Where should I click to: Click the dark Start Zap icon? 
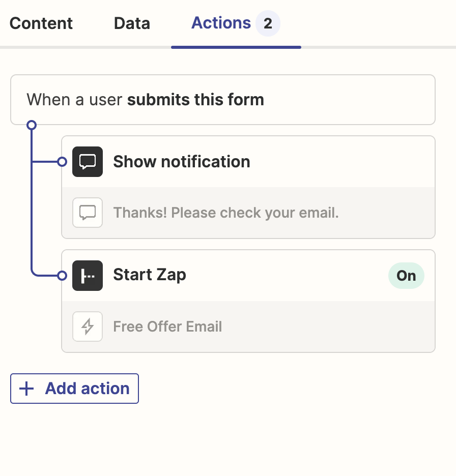[x=88, y=276]
